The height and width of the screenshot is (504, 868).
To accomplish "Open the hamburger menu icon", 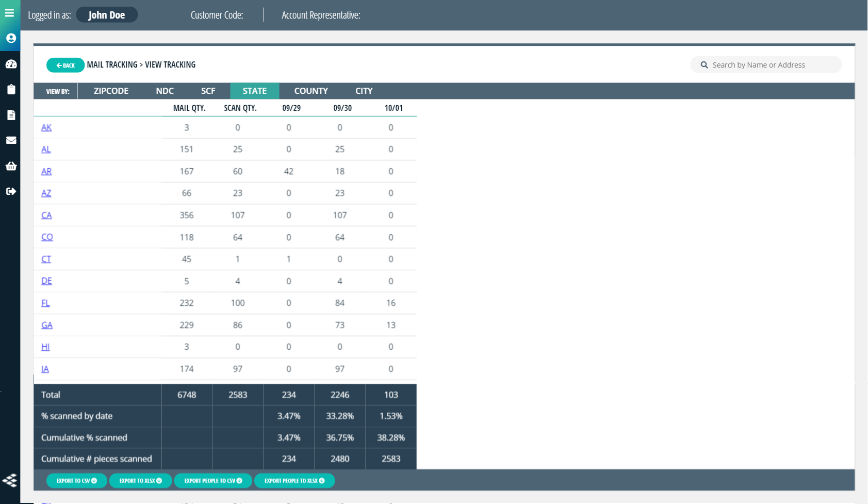I will point(9,13).
